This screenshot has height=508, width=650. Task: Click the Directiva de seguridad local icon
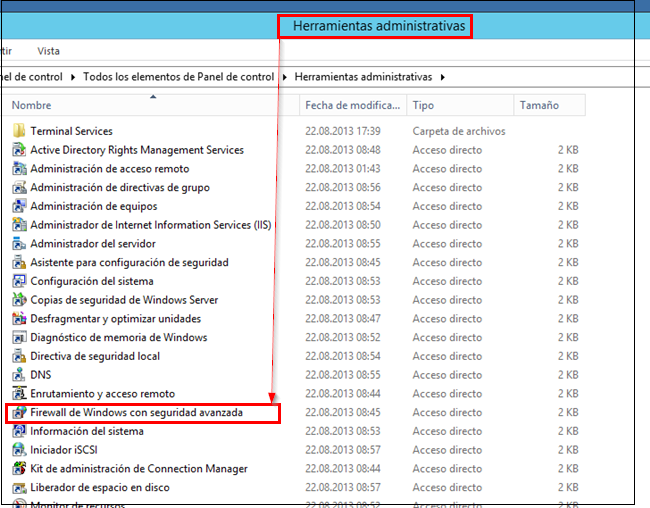pyautogui.click(x=19, y=356)
